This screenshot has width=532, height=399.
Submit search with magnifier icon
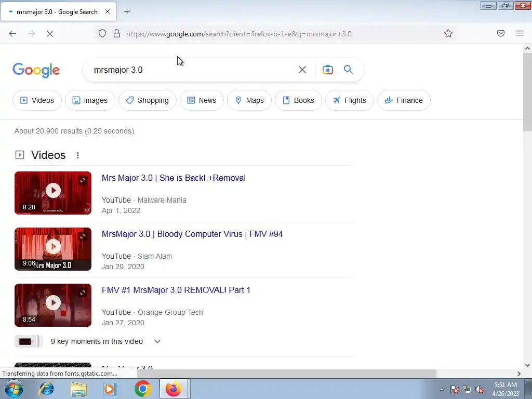348,70
